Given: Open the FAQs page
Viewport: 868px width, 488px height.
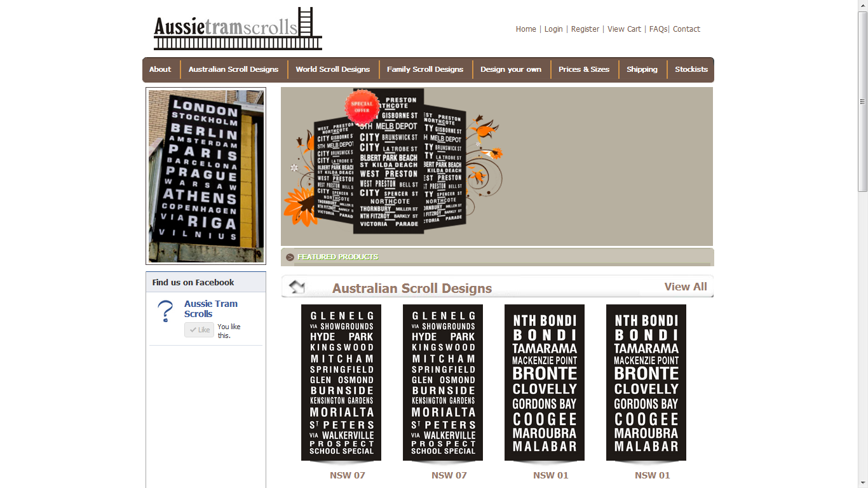Looking at the screenshot, I should click(658, 29).
